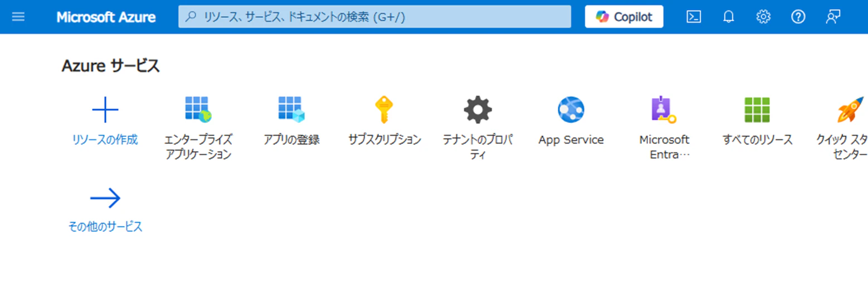The image size is (868, 282).
Task: Click the サブスクリプション label
Action: 384,140
